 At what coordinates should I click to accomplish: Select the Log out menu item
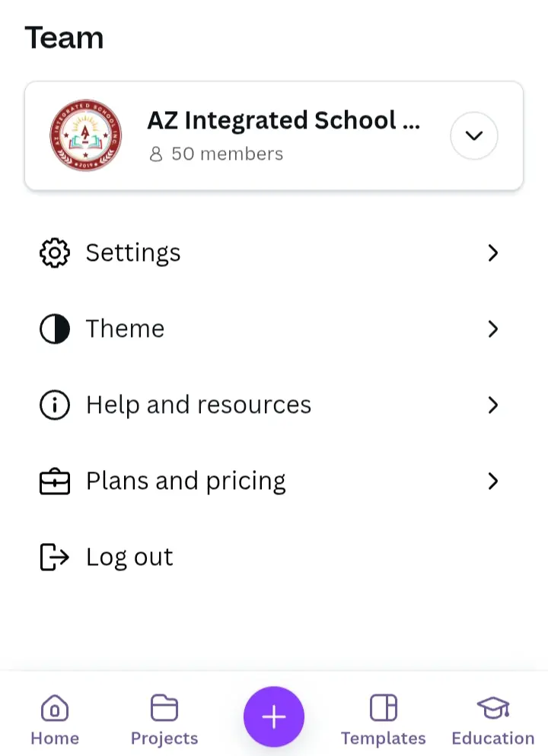click(274, 557)
